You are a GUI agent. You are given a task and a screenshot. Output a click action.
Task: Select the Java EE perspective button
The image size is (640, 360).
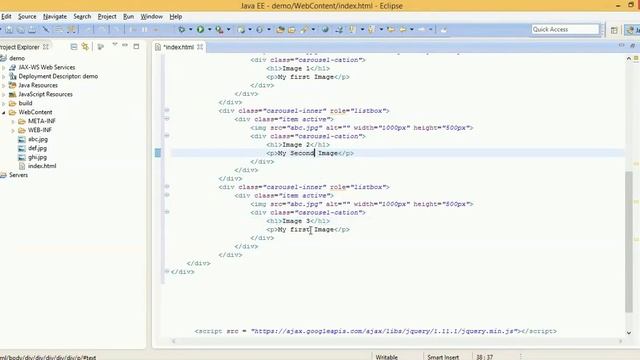tap(632, 30)
